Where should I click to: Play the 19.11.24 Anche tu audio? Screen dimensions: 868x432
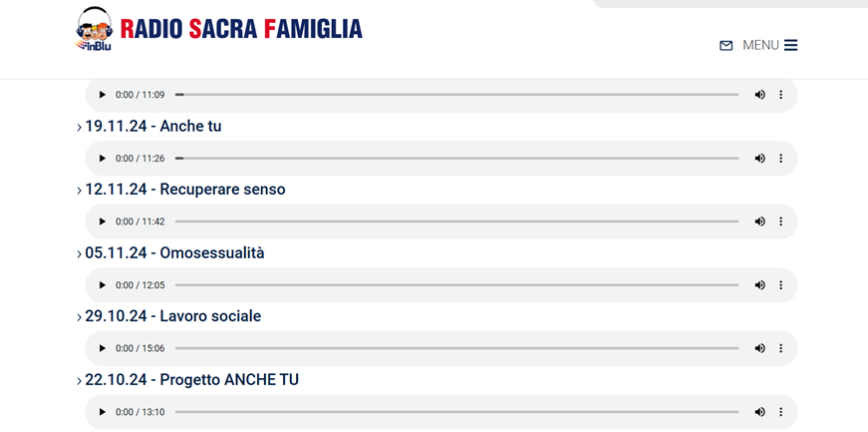(x=102, y=159)
